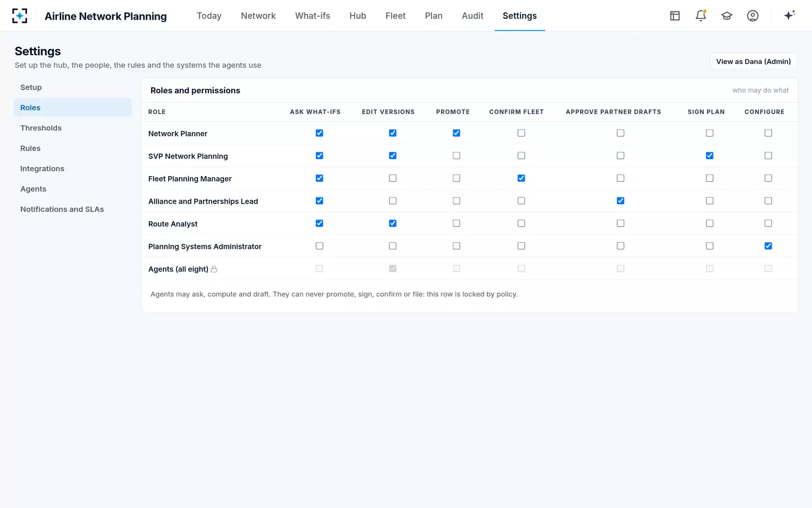Go to the Today tab
Screen dimensions: 812x508
click(209, 16)
